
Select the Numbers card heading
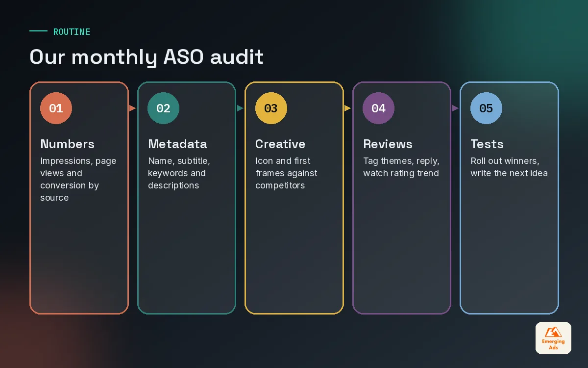point(67,144)
